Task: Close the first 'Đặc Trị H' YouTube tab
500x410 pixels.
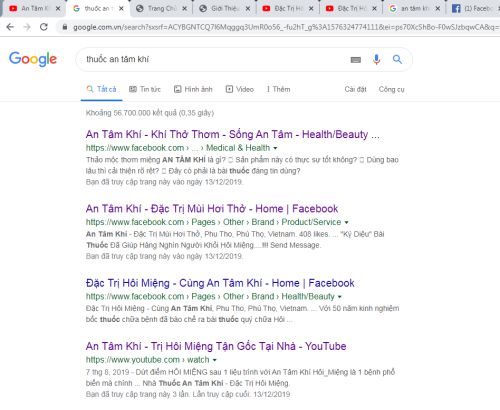Action: click(x=311, y=9)
